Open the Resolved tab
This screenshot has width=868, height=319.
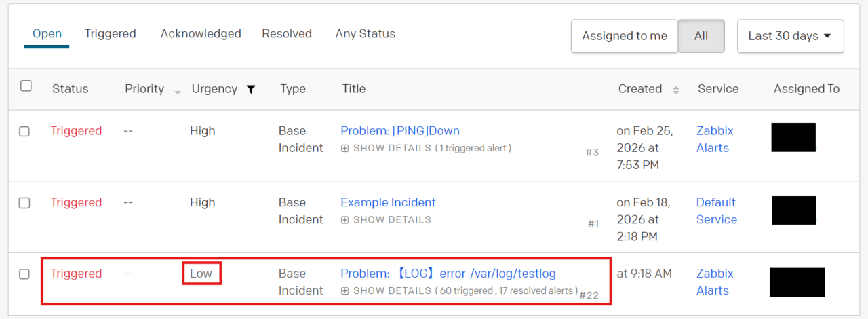coord(287,33)
